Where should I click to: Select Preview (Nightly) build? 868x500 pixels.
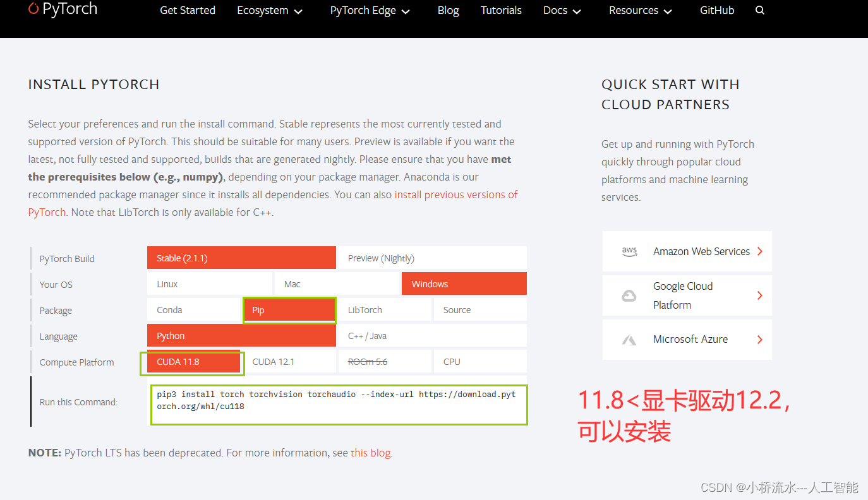pyautogui.click(x=433, y=258)
